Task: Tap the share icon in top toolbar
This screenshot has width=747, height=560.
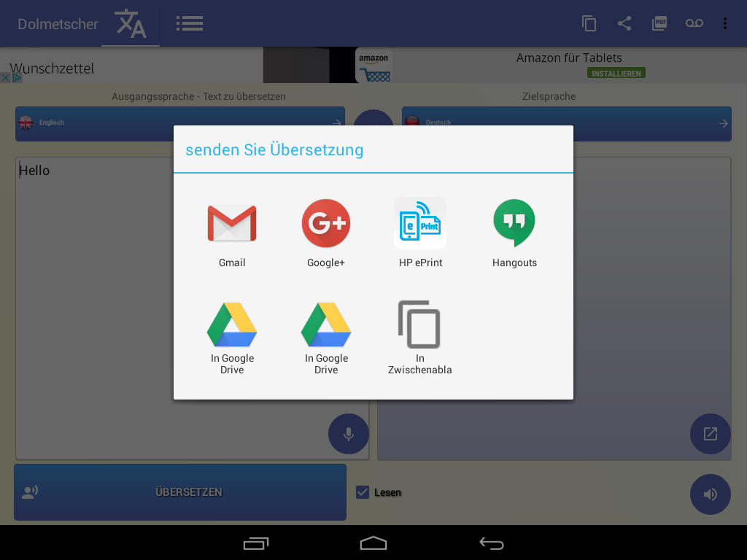Action: 624,23
